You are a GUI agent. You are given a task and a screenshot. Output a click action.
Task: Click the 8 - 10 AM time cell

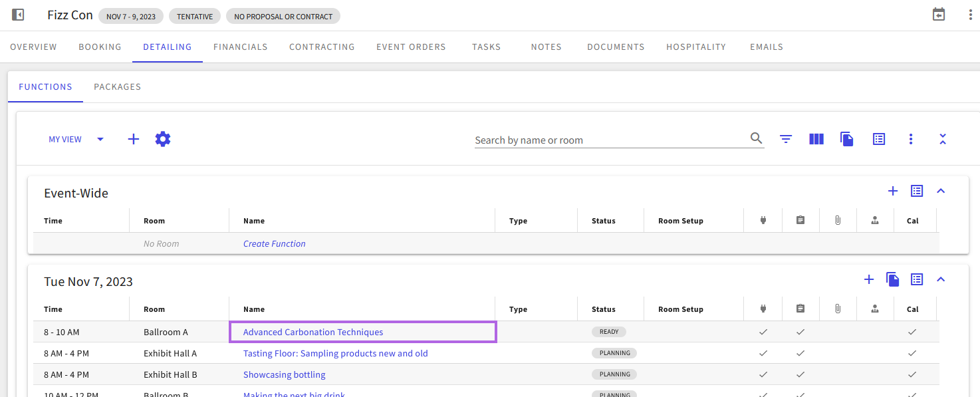(62, 332)
